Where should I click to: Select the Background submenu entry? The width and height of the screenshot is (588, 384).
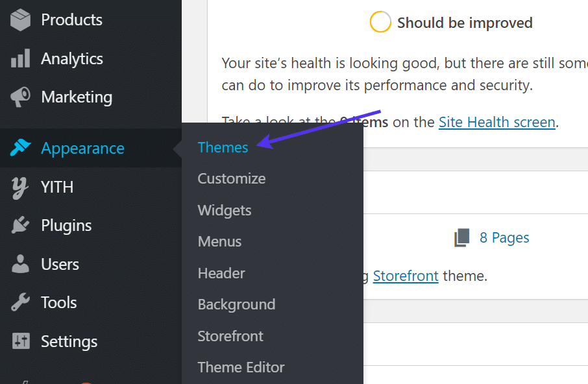tap(236, 305)
